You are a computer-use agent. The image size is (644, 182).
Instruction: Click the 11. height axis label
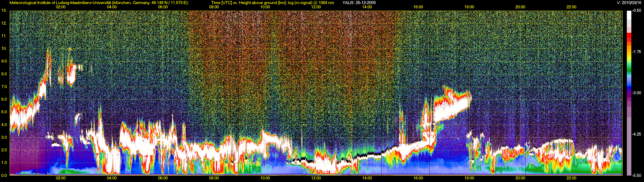click(x=4, y=36)
